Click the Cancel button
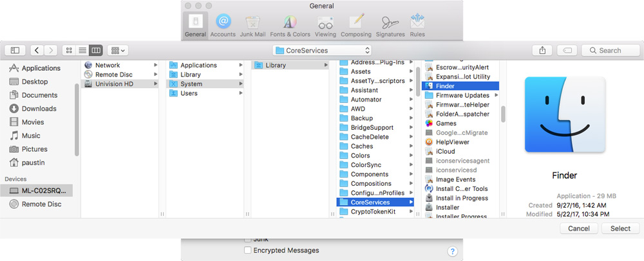Viewport: 644px width, 261px height. point(579,229)
